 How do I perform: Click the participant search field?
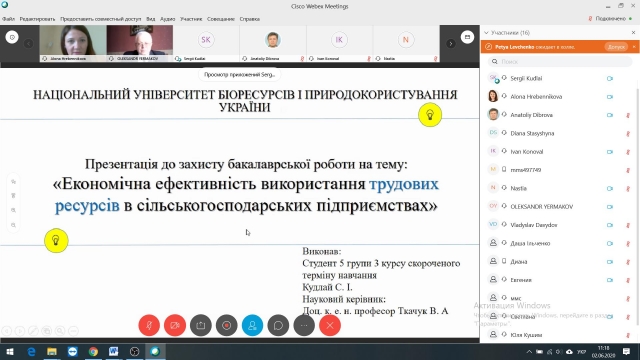[x=560, y=62]
